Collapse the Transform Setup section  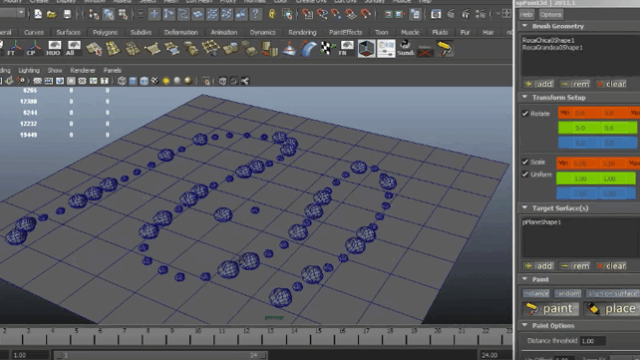pyautogui.click(x=524, y=97)
